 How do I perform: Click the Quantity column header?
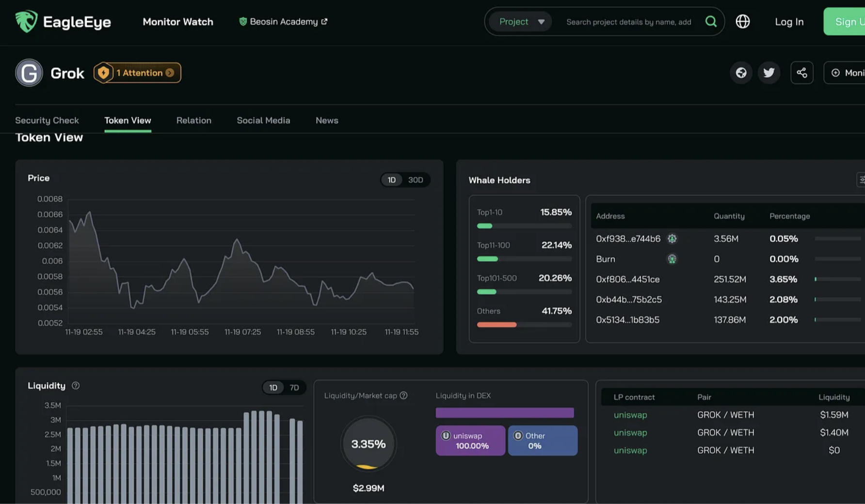click(x=729, y=216)
